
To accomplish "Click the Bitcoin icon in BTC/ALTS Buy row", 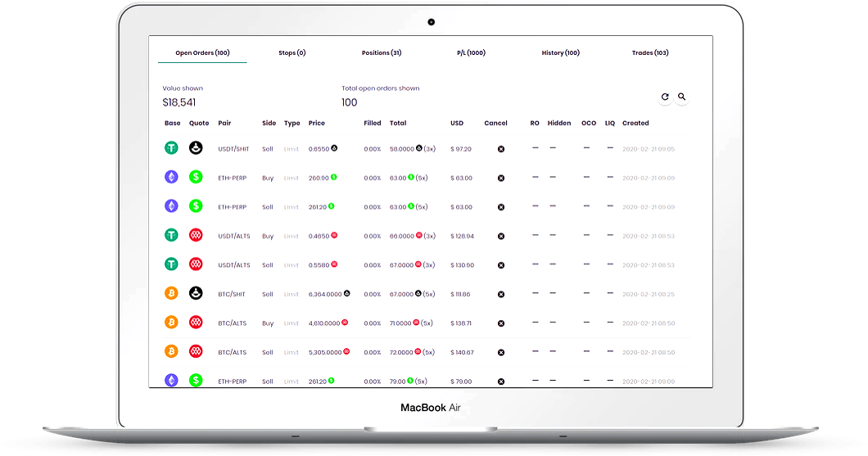I will (x=172, y=322).
